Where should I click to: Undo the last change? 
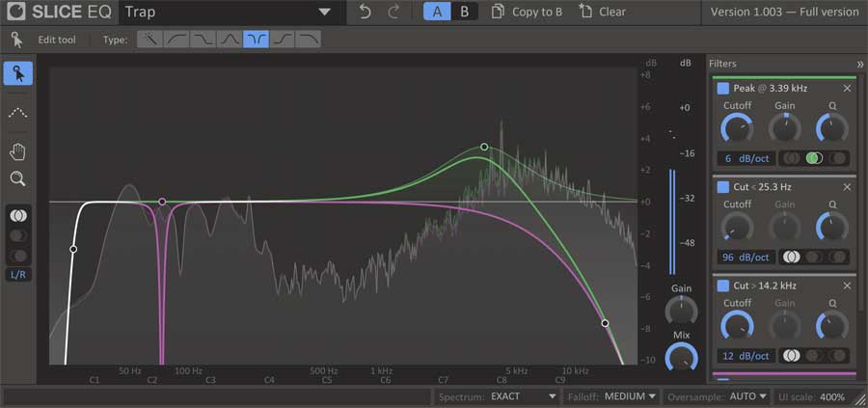click(365, 12)
